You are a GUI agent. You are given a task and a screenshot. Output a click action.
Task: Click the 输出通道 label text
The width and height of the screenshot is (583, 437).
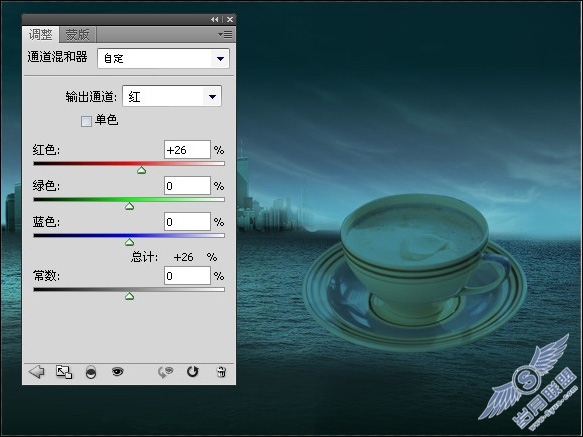click(x=91, y=97)
